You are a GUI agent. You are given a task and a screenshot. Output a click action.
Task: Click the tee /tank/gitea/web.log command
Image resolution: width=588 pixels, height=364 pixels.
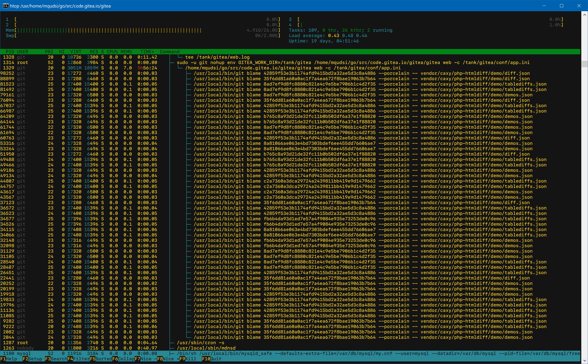217,57
